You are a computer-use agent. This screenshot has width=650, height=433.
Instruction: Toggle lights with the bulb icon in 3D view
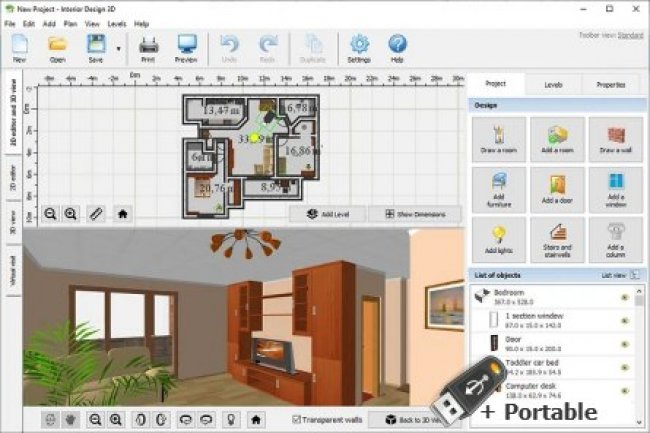tap(231, 420)
